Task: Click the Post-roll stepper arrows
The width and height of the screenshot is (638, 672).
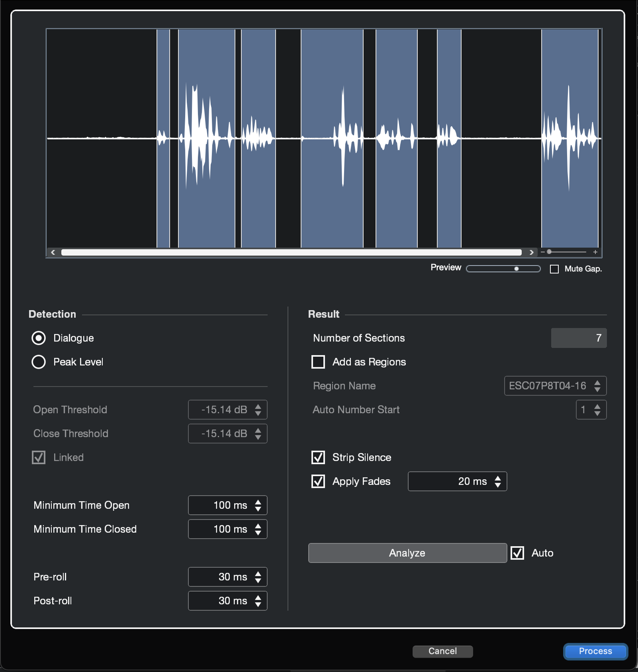Action: pos(258,601)
